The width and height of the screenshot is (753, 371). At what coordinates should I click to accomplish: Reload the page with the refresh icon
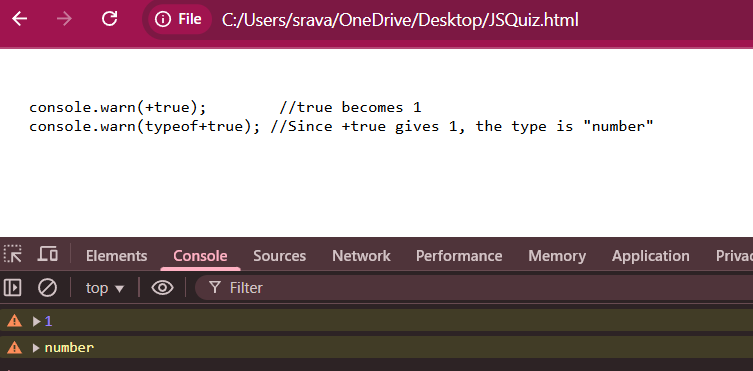[109, 19]
